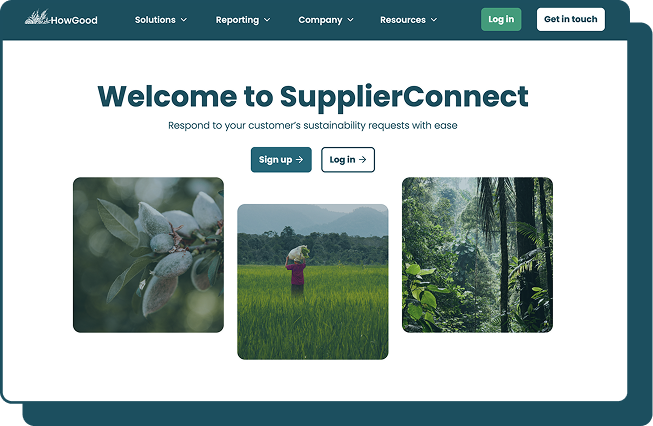The image size is (653, 426).
Task: Select the rice field farmer photo
Action: [313, 282]
